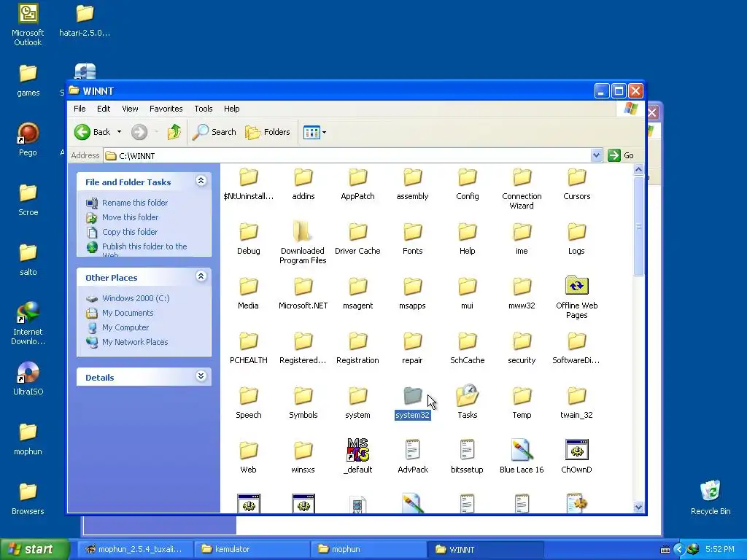Image resolution: width=747 pixels, height=560 pixels.
Task: Collapse the Other Places panel
Action: pyautogui.click(x=201, y=276)
